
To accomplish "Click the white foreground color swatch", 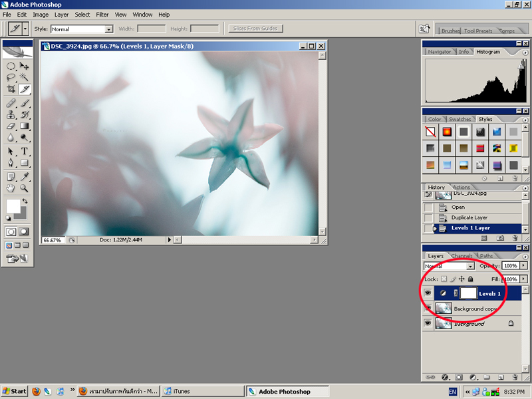I will (x=13, y=206).
